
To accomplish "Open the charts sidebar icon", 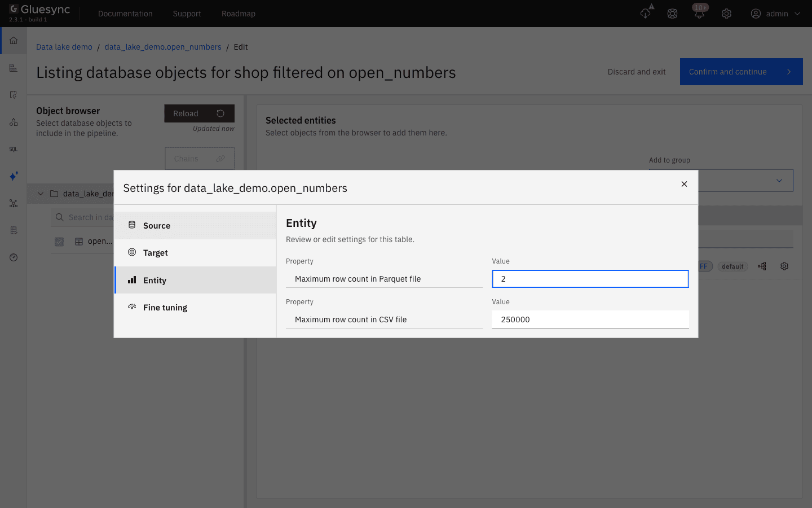I will (14, 68).
